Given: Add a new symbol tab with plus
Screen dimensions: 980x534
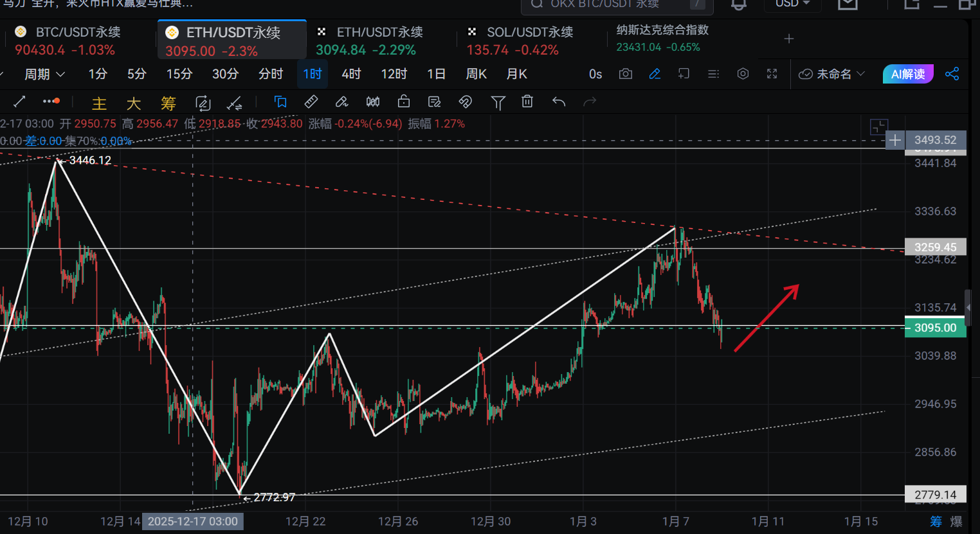Looking at the screenshot, I should (x=789, y=39).
